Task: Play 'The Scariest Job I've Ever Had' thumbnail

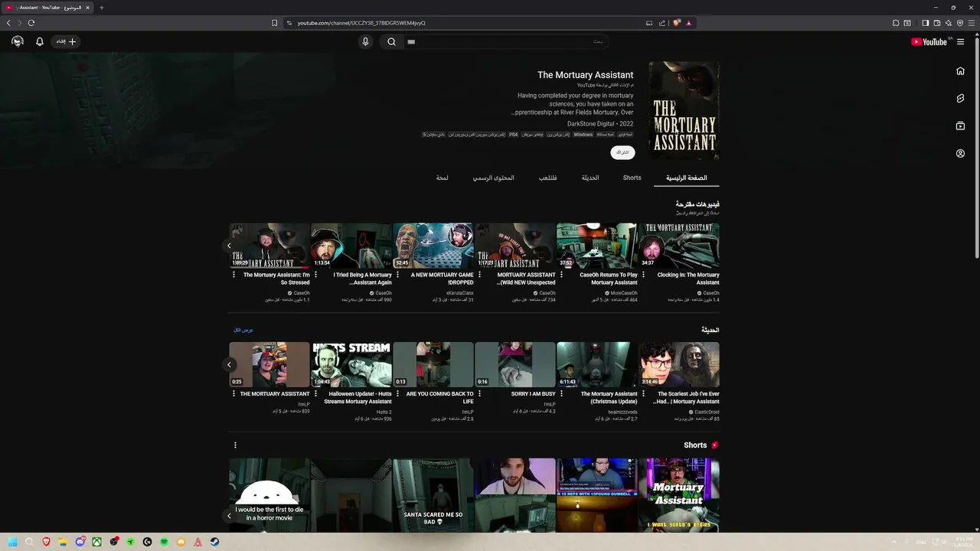Action: 679,365
